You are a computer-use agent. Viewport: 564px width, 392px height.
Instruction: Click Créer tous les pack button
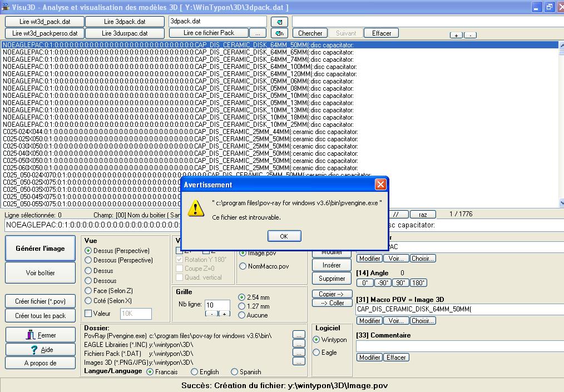(x=40, y=316)
